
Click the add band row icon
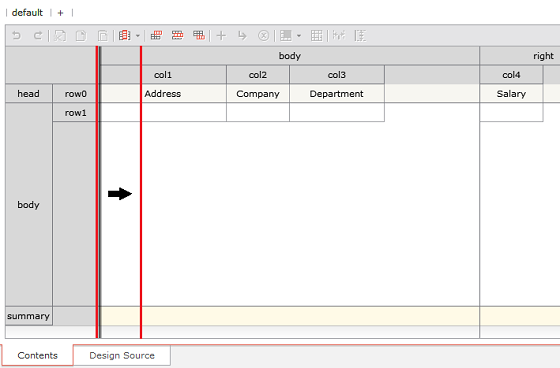coord(156,35)
